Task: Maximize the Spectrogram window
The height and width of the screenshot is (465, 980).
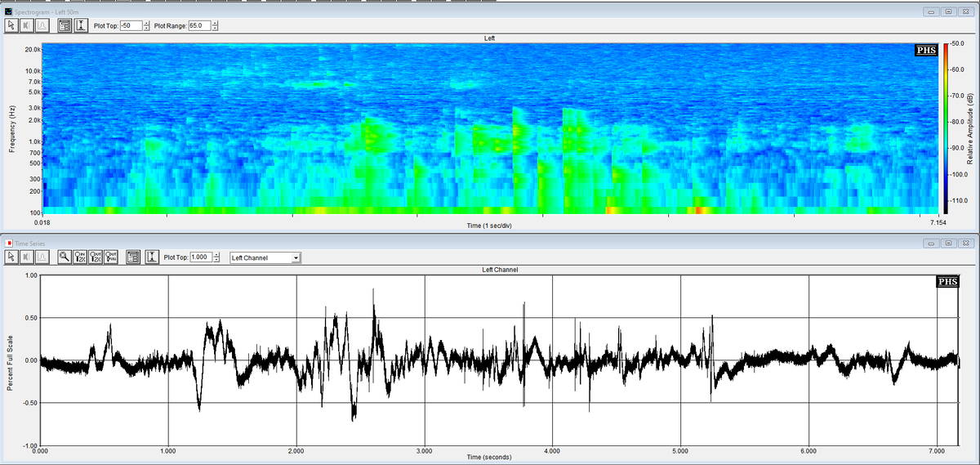Action: (948, 11)
